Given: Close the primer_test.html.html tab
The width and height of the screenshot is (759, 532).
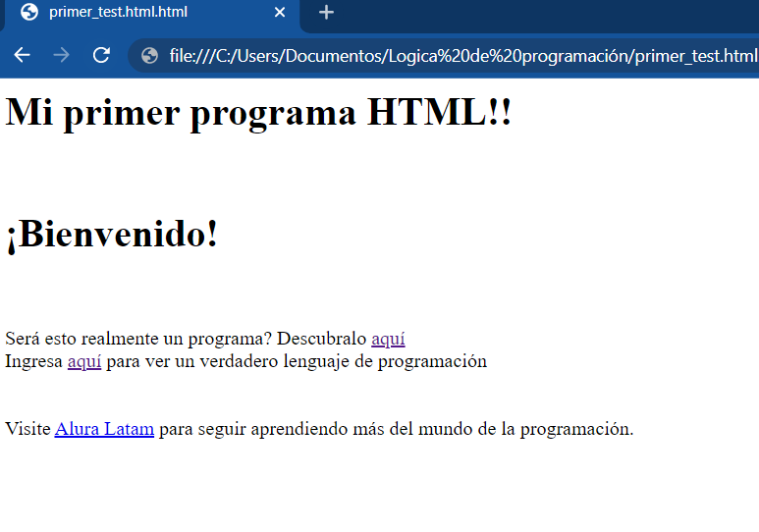Looking at the screenshot, I should click(280, 12).
